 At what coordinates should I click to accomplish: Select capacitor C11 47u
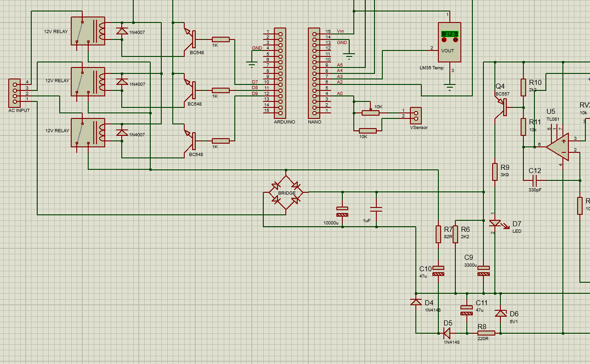[x=467, y=310]
